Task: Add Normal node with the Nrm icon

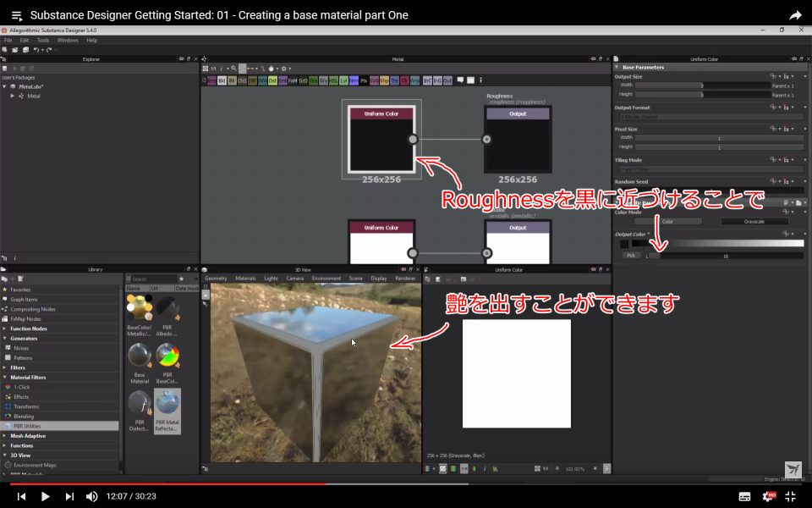Action: pyautogui.click(x=354, y=80)
